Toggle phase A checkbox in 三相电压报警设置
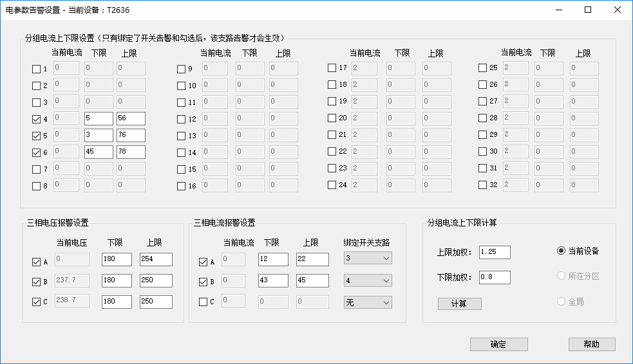Viewport: 633px width, 364px height. [x=36, y=262]
